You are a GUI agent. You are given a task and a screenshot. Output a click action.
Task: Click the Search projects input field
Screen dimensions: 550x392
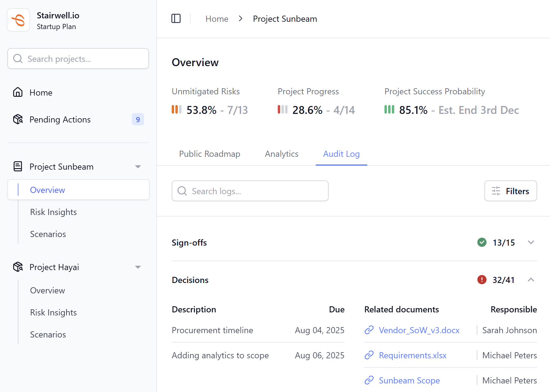[78, 58]
